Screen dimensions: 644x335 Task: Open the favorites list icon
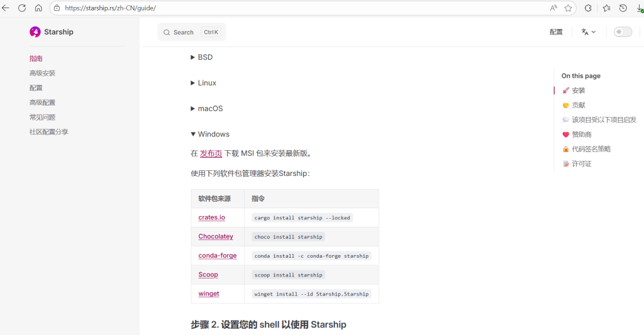click(606, 8)
